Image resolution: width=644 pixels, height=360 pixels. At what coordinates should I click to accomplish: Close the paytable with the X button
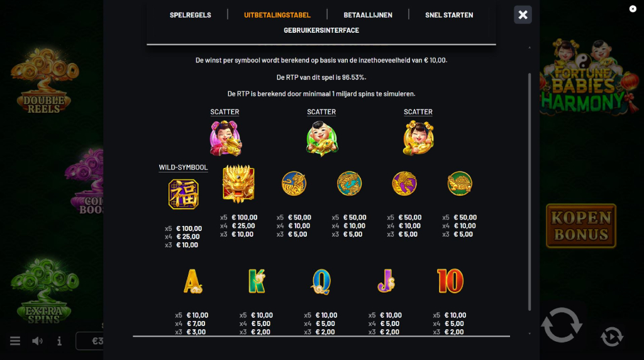point(523,14)
